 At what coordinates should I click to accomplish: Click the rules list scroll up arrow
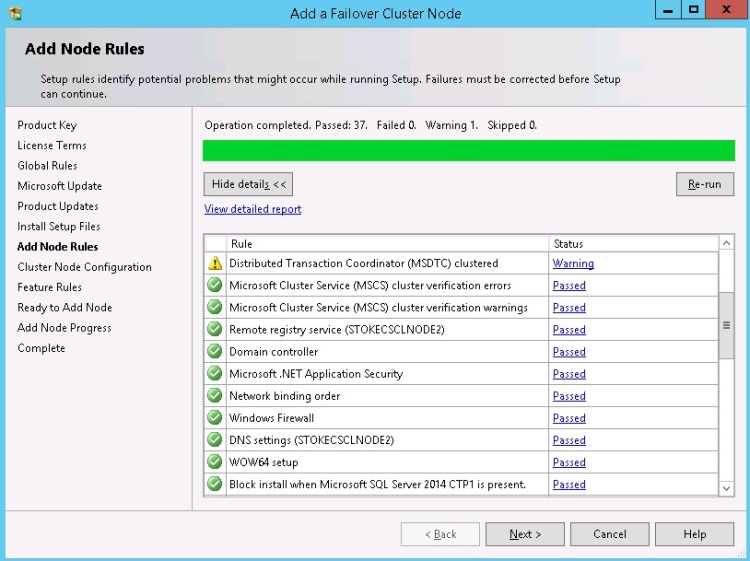[x=726, y=243]
